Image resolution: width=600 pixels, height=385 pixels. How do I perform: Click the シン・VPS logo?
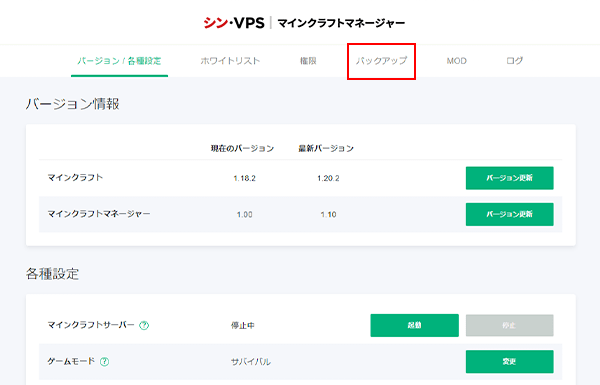click(x=234, y=23)
